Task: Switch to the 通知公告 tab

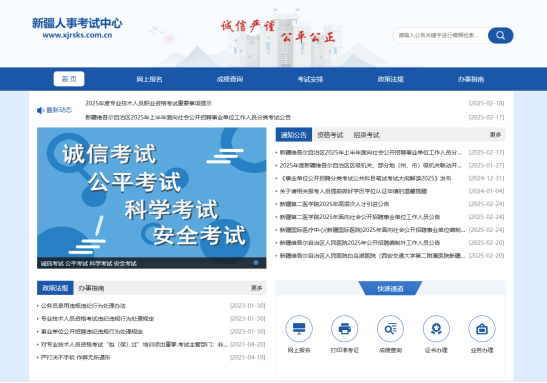Action: point(294,135)
